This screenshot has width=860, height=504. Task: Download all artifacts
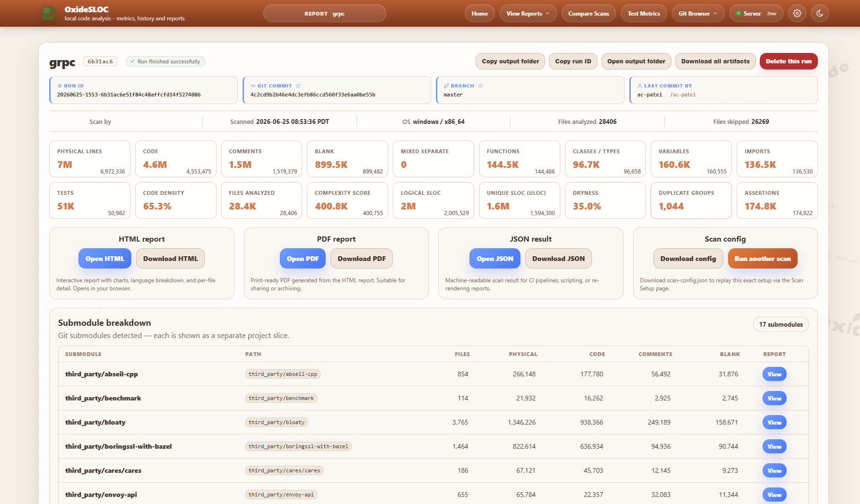[x=715, y=61]
